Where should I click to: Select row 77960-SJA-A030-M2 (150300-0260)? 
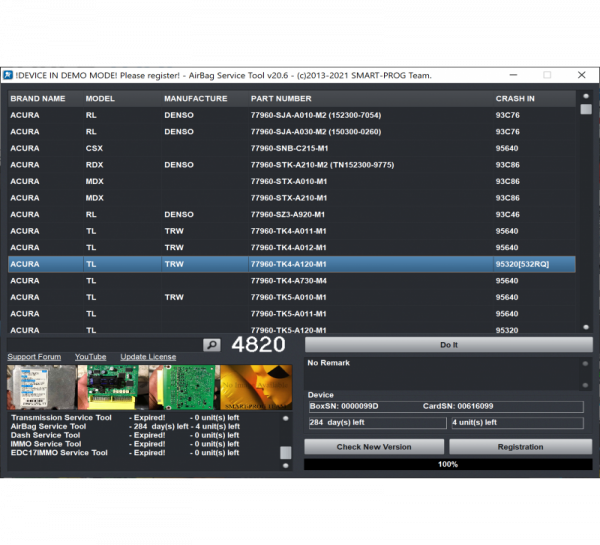tap(292, 132)
